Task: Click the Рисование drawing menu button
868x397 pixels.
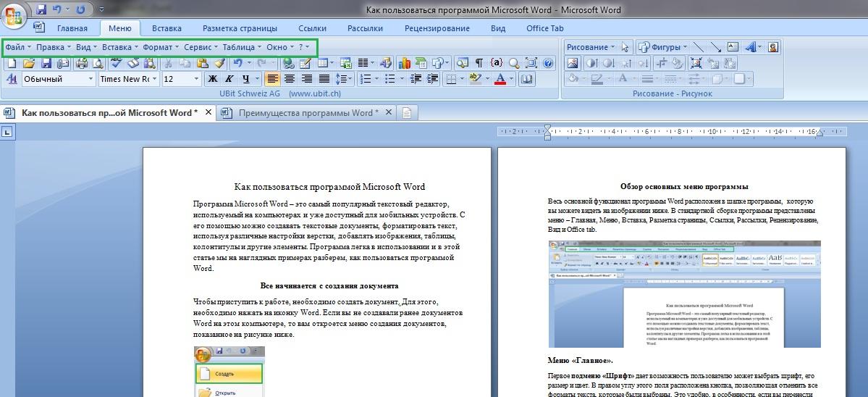Action: pyautogui.click(x=590, y=47)
